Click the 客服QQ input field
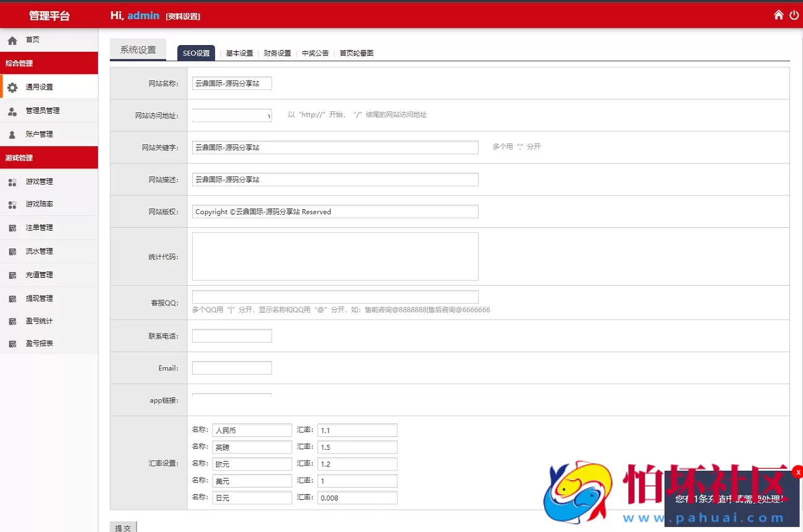Viewport: 803px width, 532px height. tap(335, 297)
